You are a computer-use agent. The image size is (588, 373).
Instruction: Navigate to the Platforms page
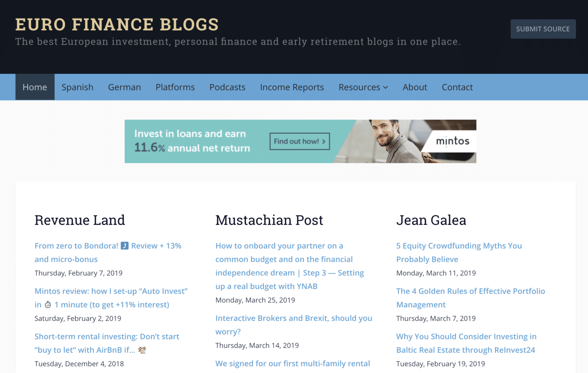(175, 87)
